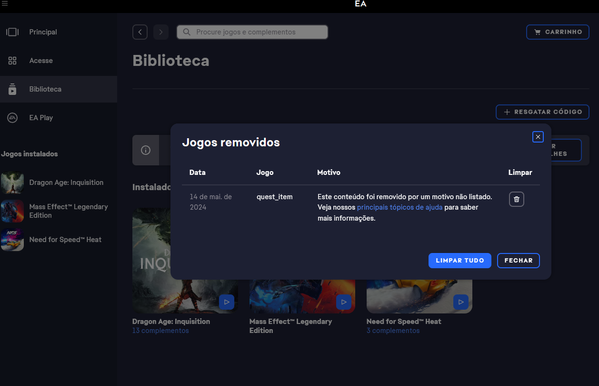Screen dimensions: 599x386
Task: Click the Acesse grid icon
Action: (12, 60)
